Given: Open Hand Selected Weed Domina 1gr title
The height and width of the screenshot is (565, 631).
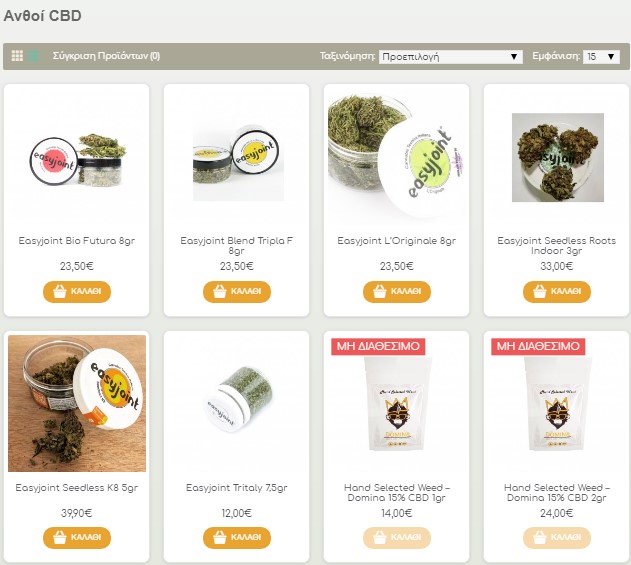Looking at the screenshot, I should coord(397,493).
